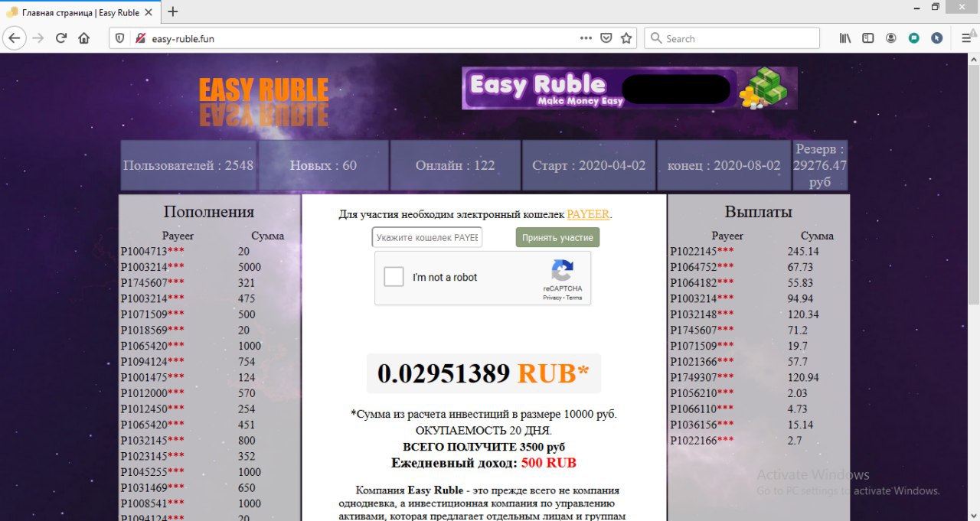
Task: Go back to the previous page
Action: click(15, 38)
